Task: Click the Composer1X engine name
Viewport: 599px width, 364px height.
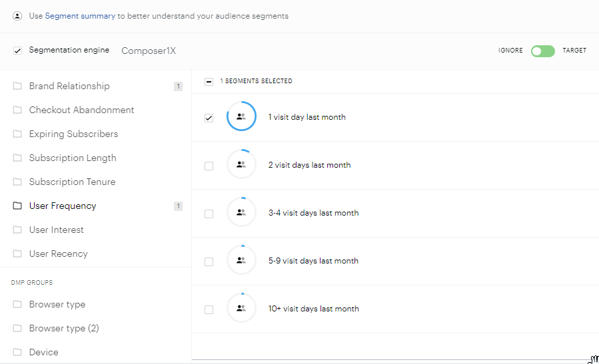Action: tap(149, 51)
